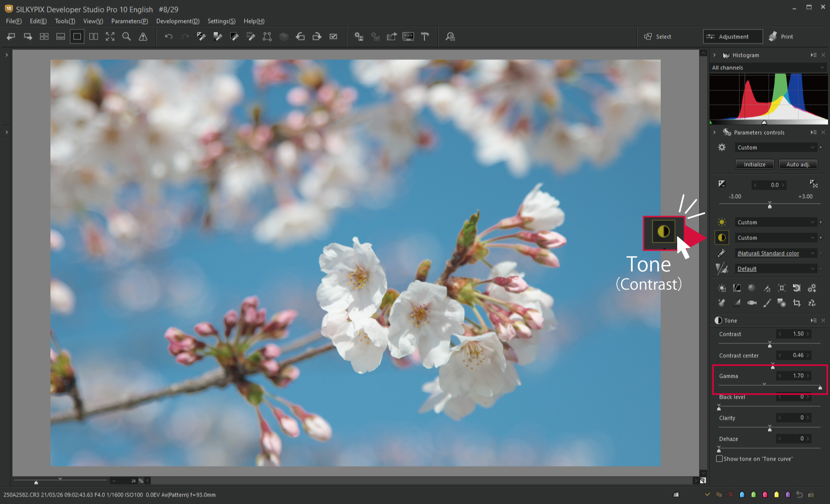Adjust the Gamma slider handle
Viewport: 830px width, 504px height.
click(820, 387)
